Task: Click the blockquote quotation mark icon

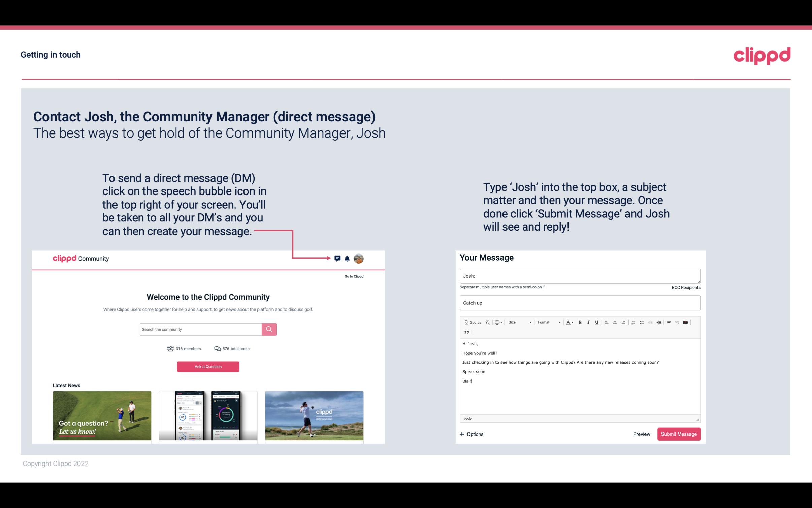Action: [465, 332]
